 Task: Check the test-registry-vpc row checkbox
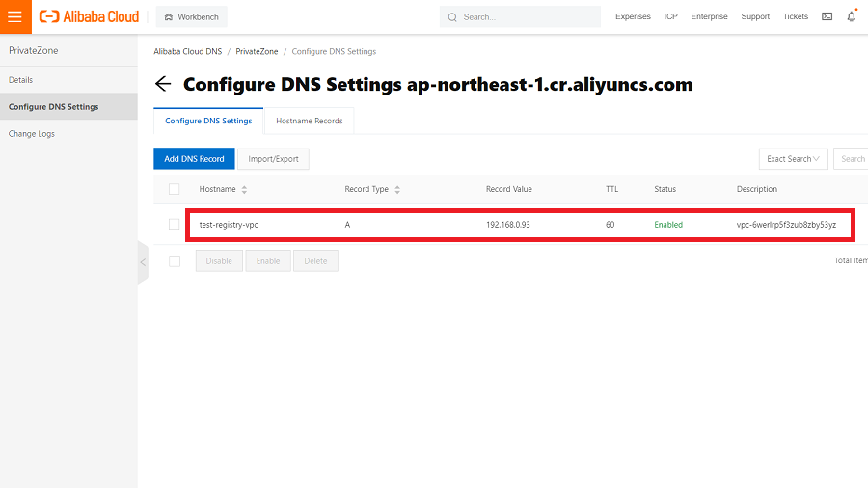click(175, 225)
